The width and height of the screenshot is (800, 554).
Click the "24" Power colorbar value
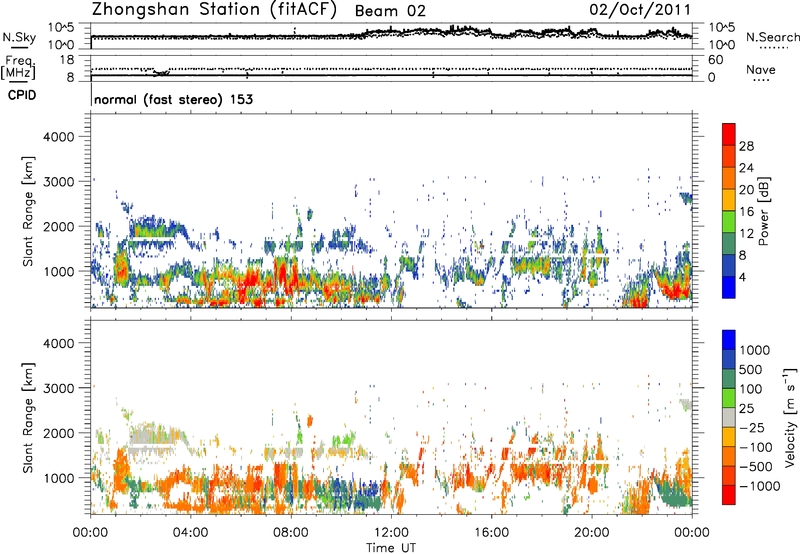click(746, 168)
